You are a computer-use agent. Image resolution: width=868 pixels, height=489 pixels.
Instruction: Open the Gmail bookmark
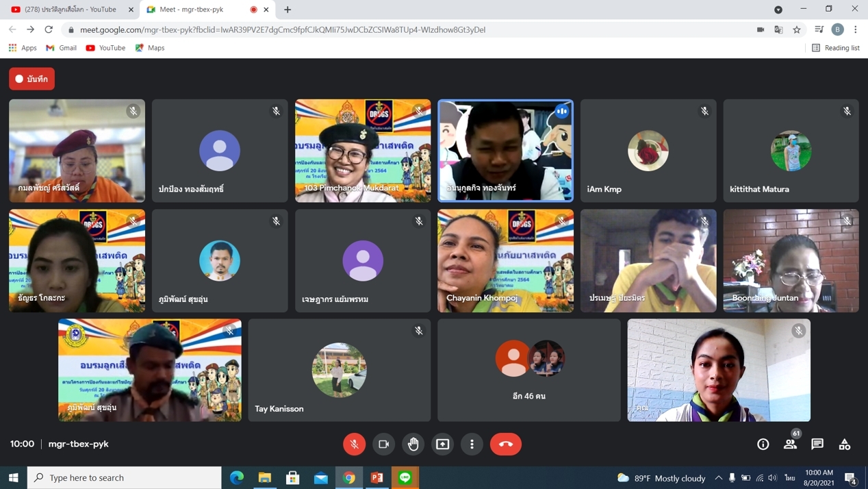tap(61, 48)
